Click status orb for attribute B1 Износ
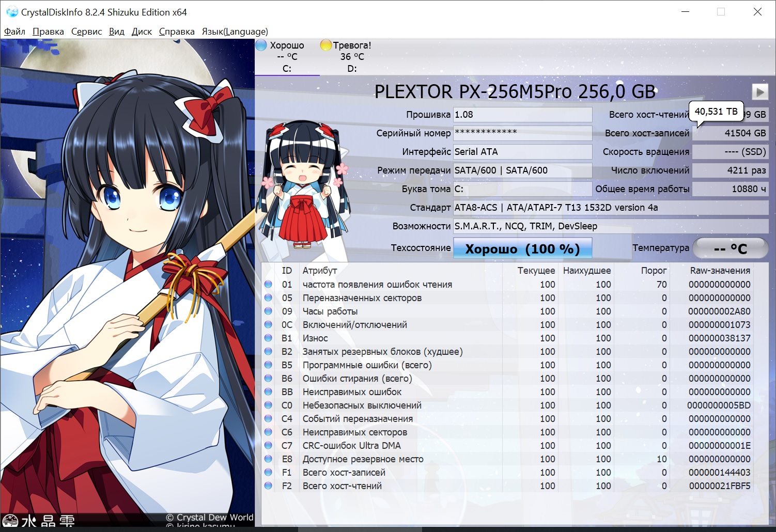776x532 pixels. (268, 338)
